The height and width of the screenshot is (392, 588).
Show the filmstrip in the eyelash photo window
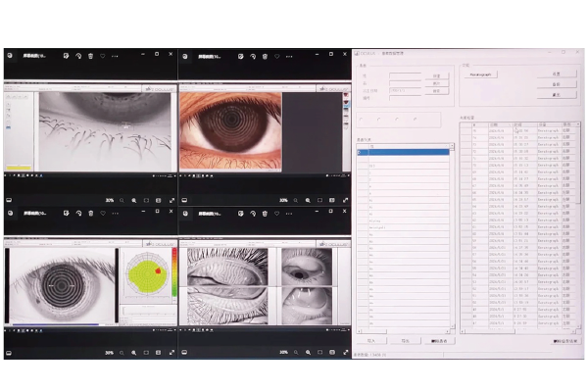coord(9,200)
